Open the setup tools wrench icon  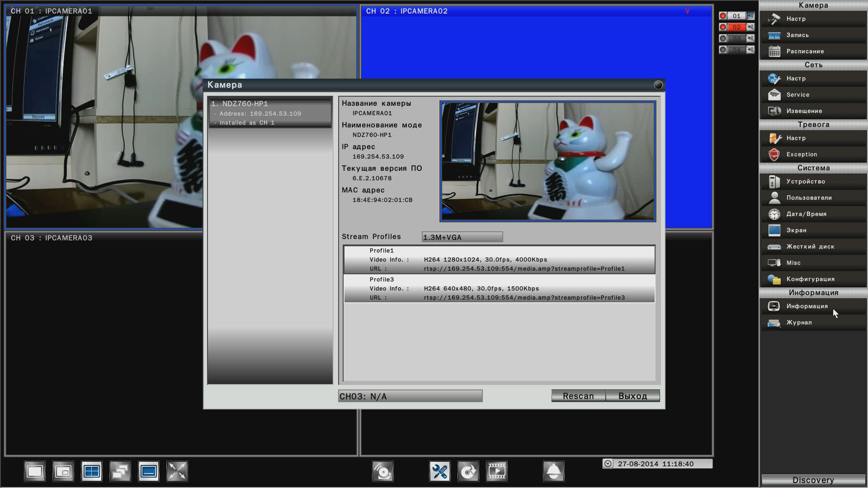click(x=439, y=472)
